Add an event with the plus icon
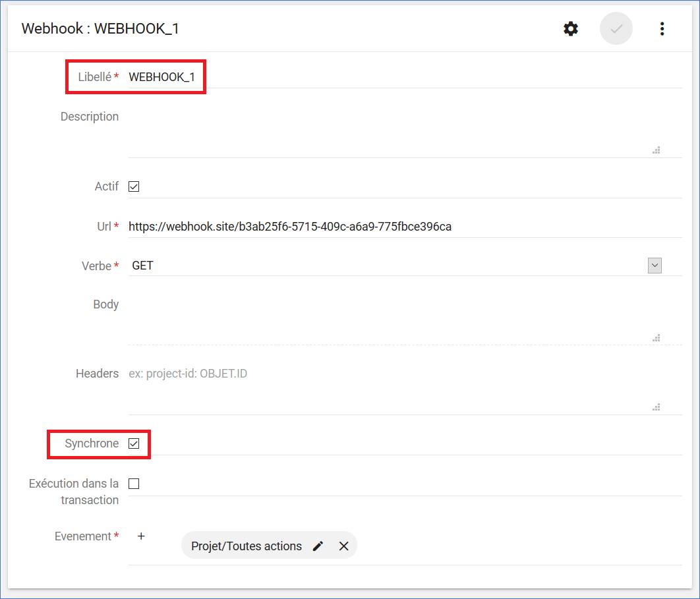This screenshot has height=599, width=700. tap(141, 536)
